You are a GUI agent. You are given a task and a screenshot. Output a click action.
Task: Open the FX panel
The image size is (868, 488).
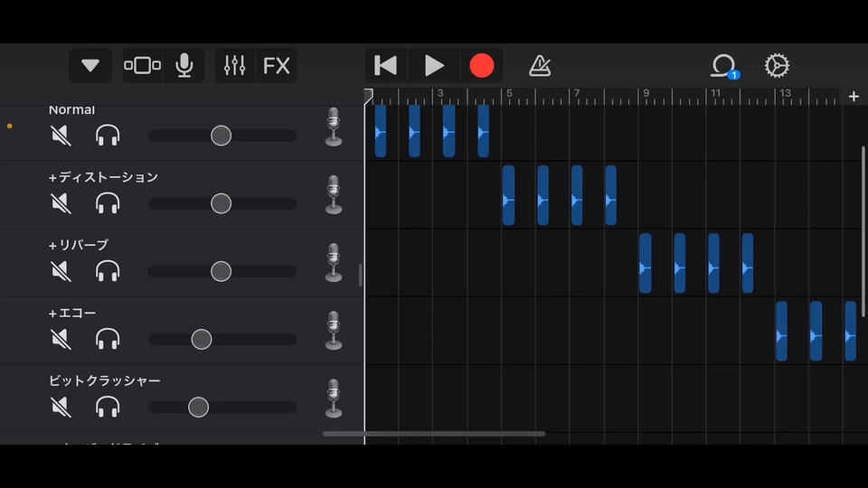click(277, 66)
